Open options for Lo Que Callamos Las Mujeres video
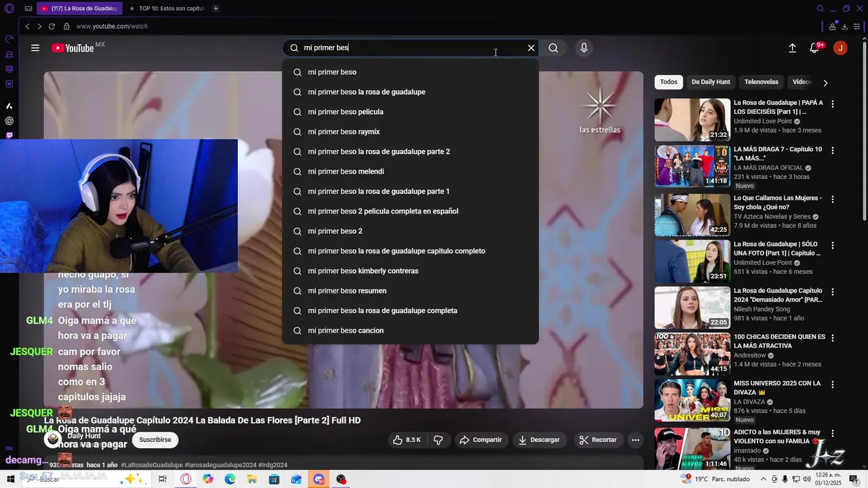Screen dimensions: 868x488 tap(833, 199)
